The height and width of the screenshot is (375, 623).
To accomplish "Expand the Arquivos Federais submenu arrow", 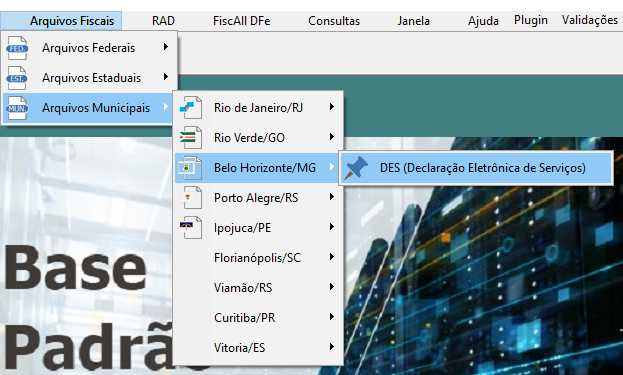I will (x=166, y=47).
